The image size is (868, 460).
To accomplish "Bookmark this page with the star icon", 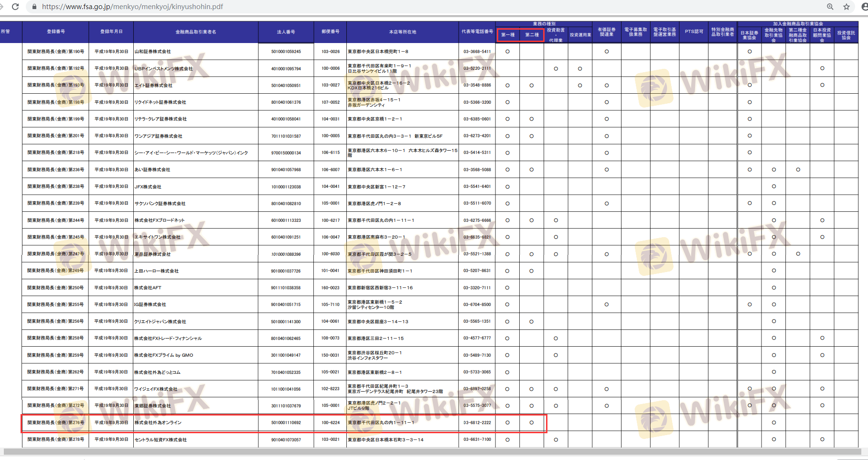I will [x=847, y=7].
